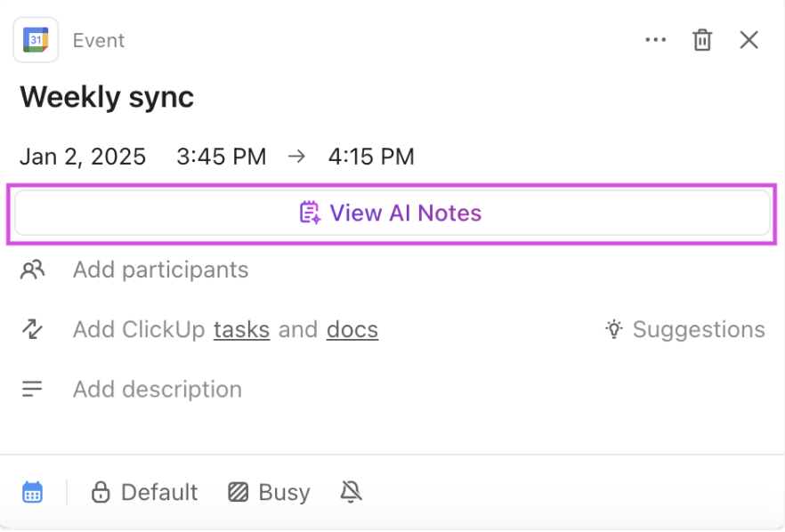This screenshot has width=785, height=532.
Task: Click the Google Calendar event icon
Action: click(x=36, y=40)
